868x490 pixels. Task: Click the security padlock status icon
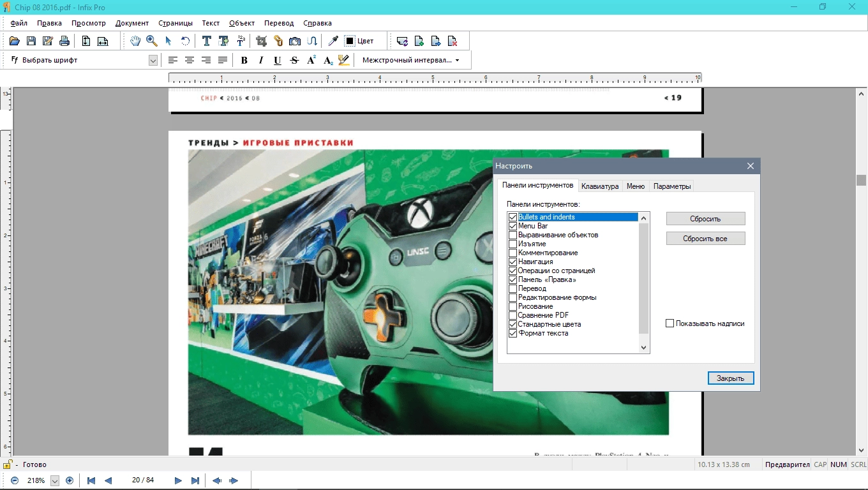coord(7,464)
